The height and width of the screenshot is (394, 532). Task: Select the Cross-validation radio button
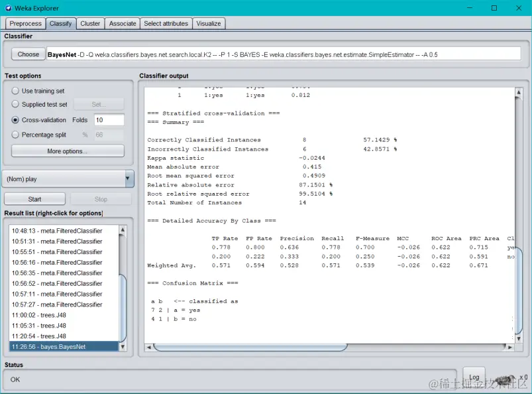click(x=15, y=119)
